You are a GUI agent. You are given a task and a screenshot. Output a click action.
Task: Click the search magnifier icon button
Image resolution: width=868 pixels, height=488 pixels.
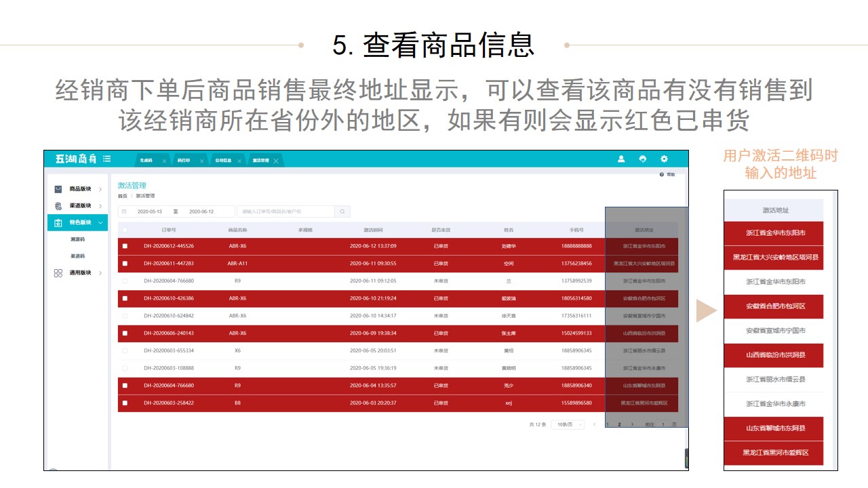coord(343,211)
